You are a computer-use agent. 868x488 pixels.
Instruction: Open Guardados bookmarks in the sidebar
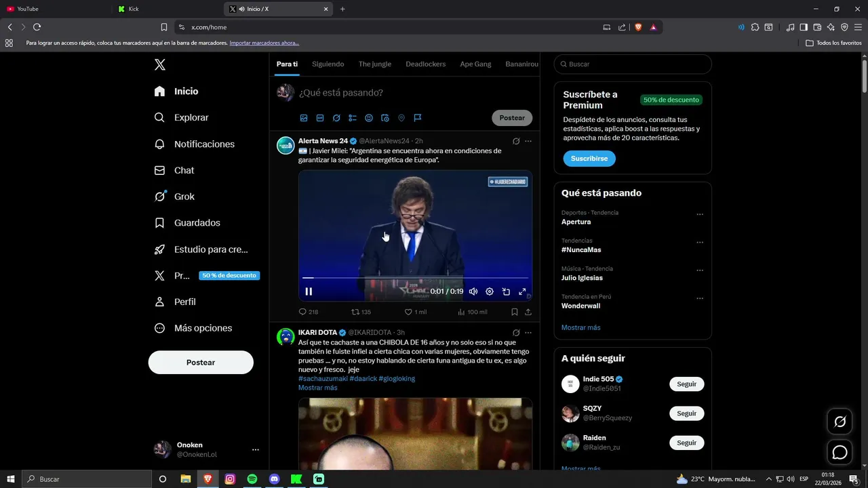click(x=187, y=223)
